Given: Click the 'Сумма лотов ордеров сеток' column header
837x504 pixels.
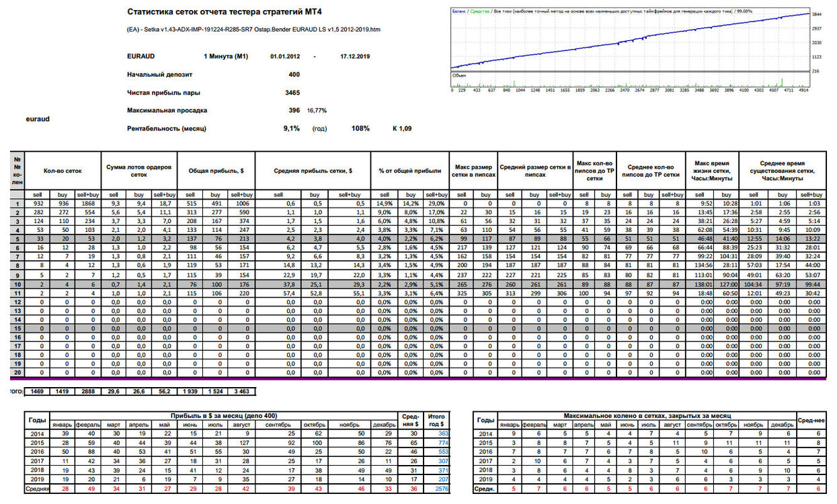Looking at the screenshot, I should [x=138, y=171].
